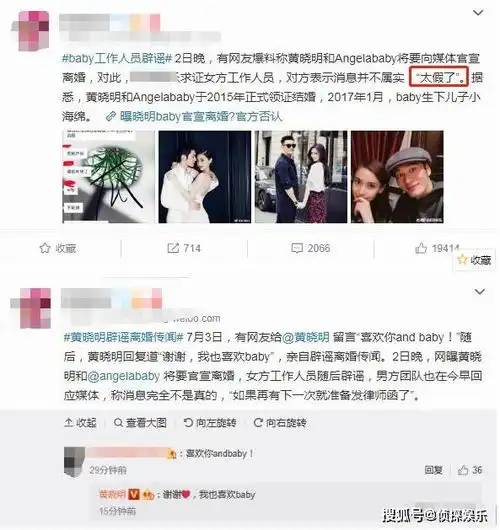
Task: Open first thumbnail with green scribble
Action: tap(108, 177)
